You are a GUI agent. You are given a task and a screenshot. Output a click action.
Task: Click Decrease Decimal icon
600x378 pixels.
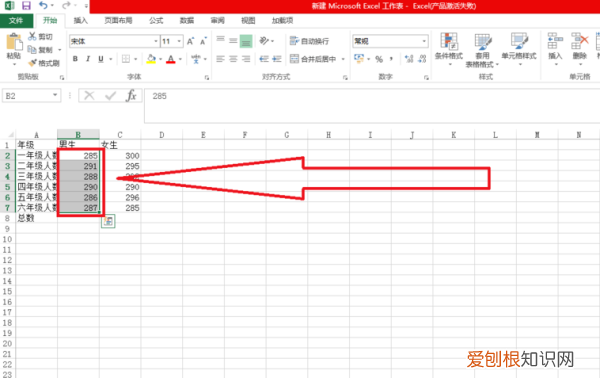(422, 59)
